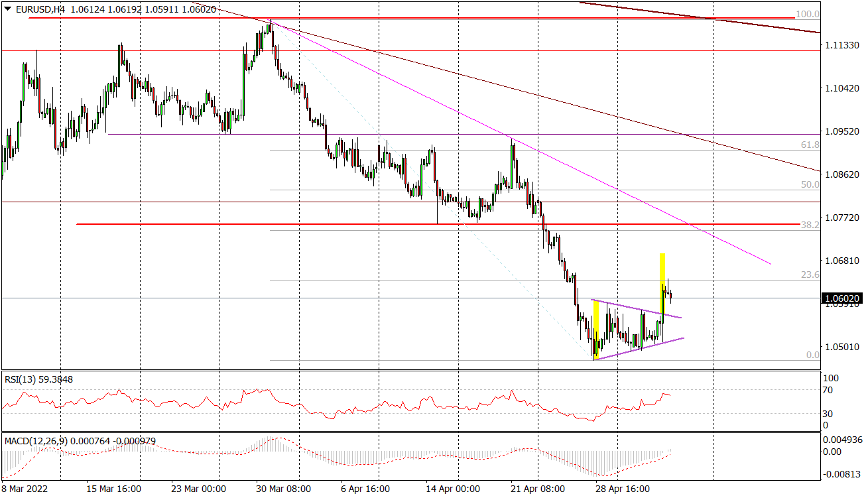868x498 pixels.
Task: Click the 1.09520 price axis label
Action: 841,131
